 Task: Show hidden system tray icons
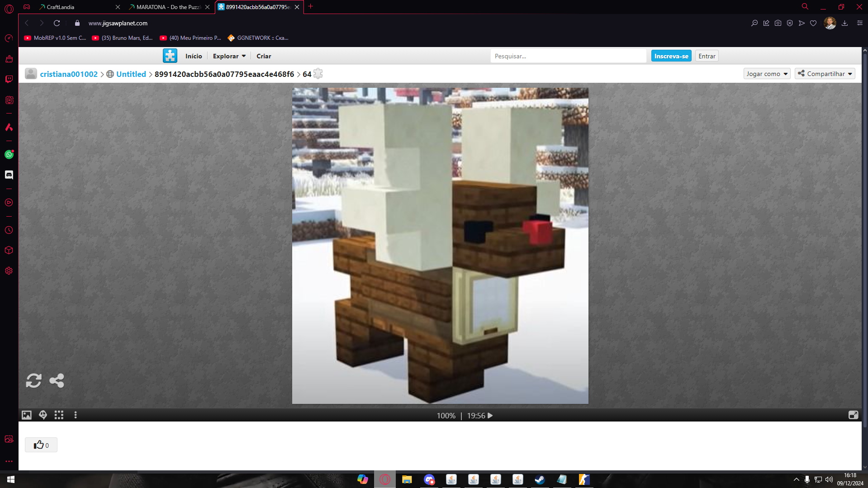click(x=796, y=479)
